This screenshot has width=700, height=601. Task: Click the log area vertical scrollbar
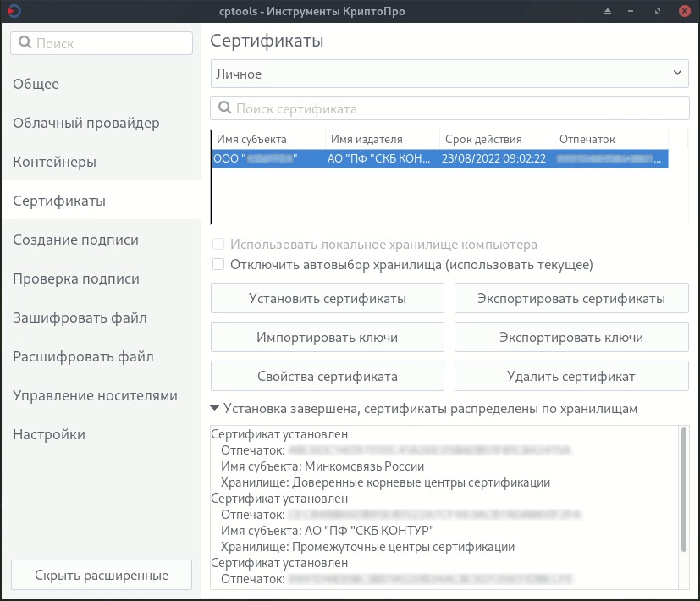[683, 489]
